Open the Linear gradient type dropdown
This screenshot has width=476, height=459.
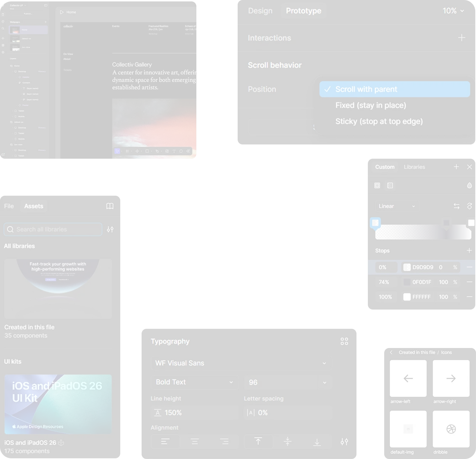[x=397, y=206]
